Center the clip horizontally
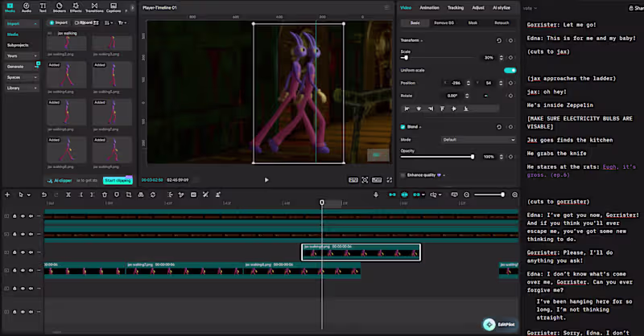The height and width of the screenshot is (336, 644). 419,109
